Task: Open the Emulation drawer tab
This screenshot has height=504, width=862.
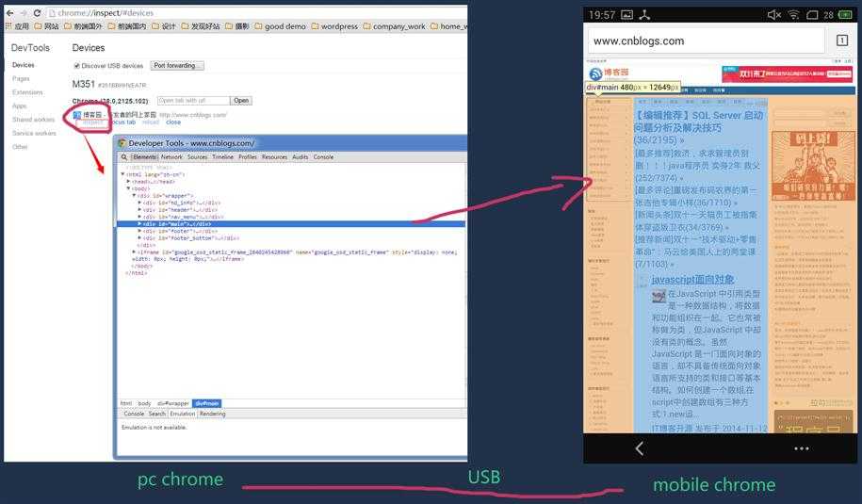Action: [183, 414]
